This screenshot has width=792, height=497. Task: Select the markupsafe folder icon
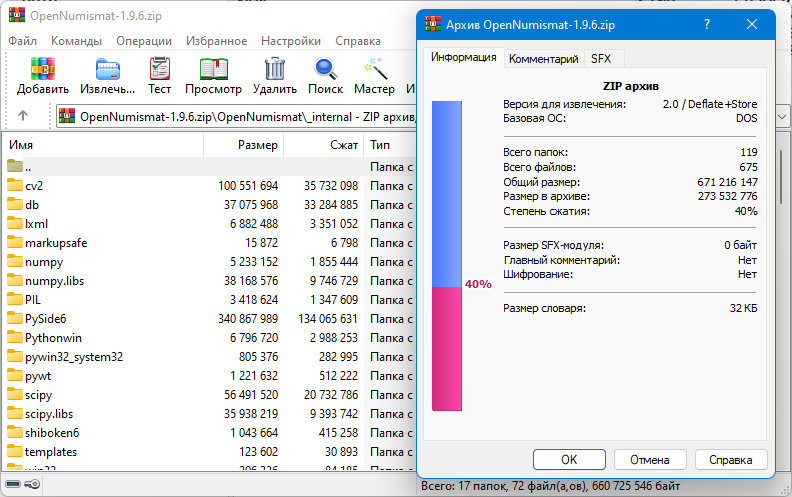click(15, 242)
